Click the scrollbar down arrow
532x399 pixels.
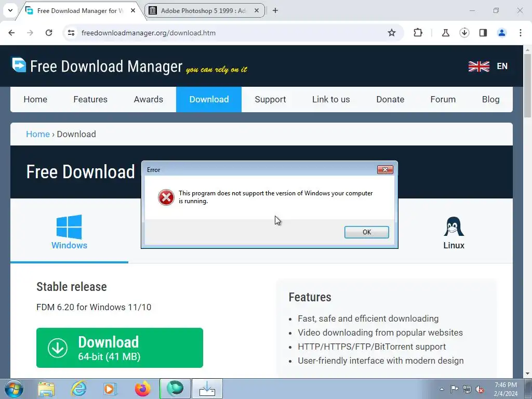528,374
